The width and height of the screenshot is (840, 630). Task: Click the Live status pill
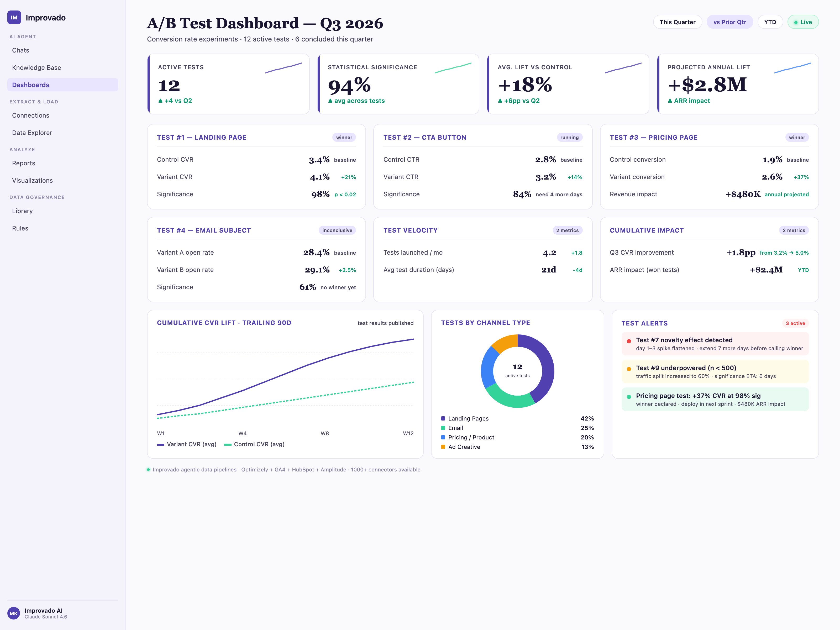click(x=803, y=22)
